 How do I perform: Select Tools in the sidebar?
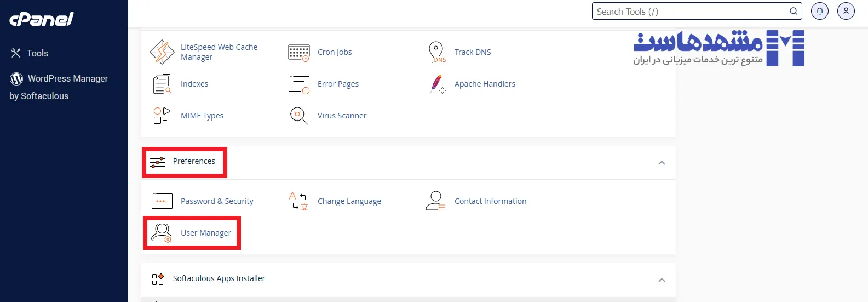(x=37, y=53)
